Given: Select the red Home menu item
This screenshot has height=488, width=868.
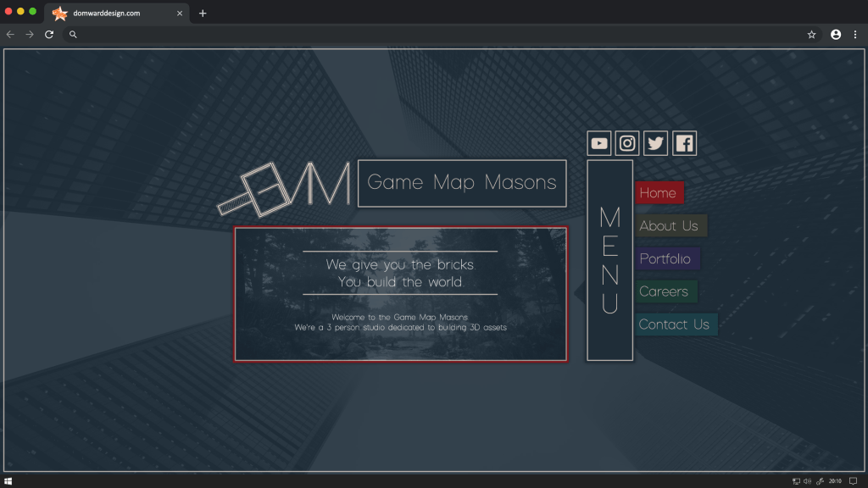Looking at the screenshot, I should click(x=659, y=193).
